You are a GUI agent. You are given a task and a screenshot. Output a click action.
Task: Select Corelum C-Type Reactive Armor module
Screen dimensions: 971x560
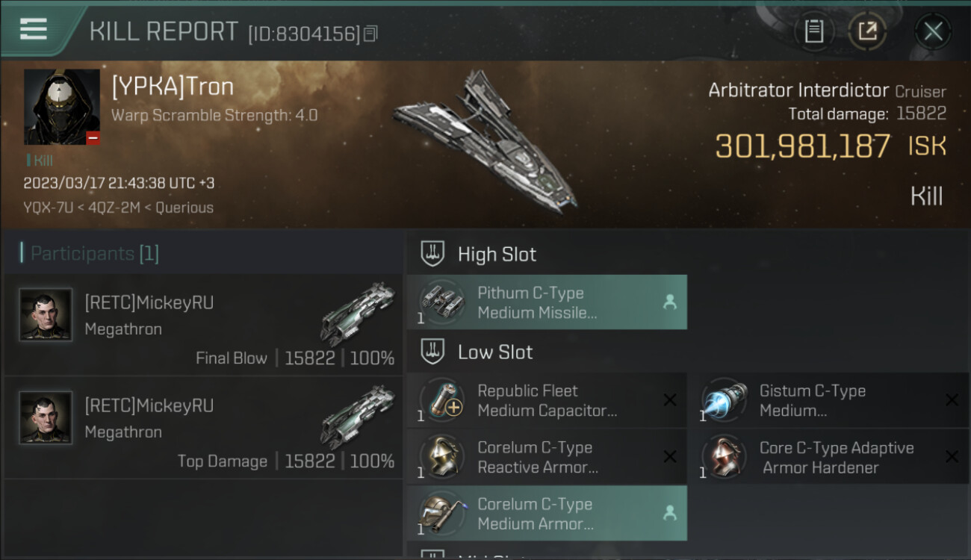(547, 457)
